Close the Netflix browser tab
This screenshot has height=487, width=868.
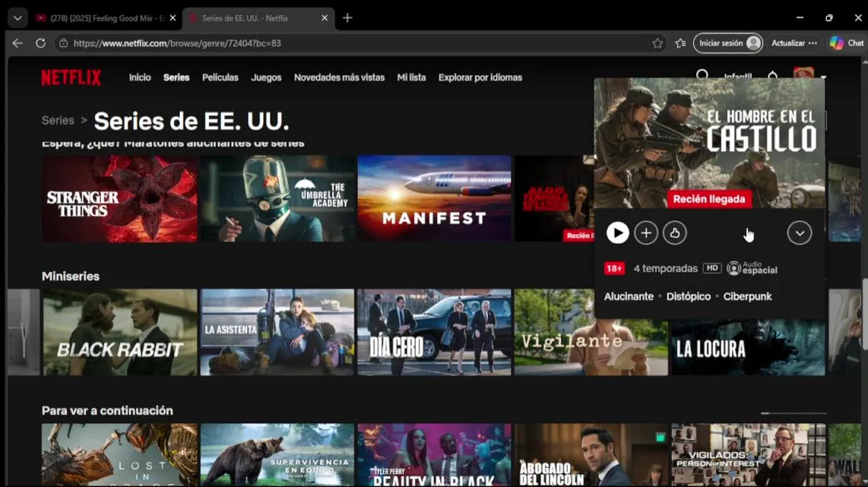(x=325, y=18)
